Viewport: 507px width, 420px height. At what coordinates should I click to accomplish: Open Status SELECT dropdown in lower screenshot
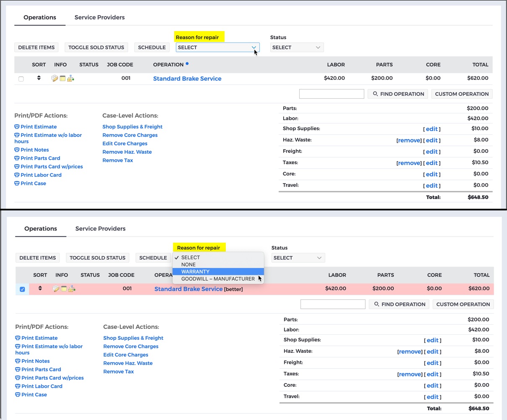[x=298, y=258]
